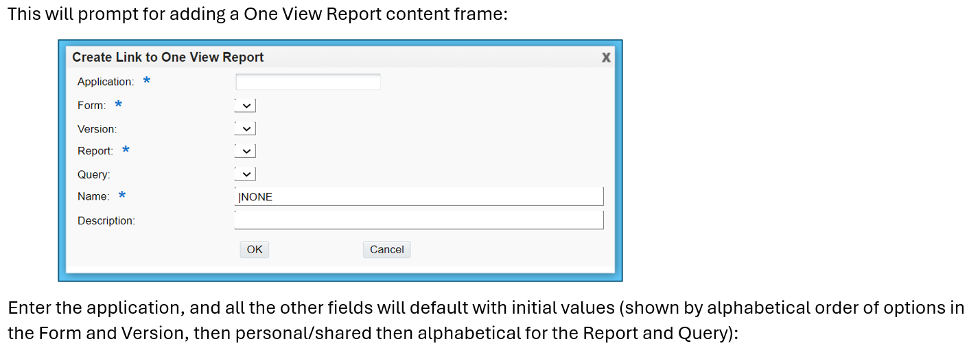Click the Version label text

(97, 129)
